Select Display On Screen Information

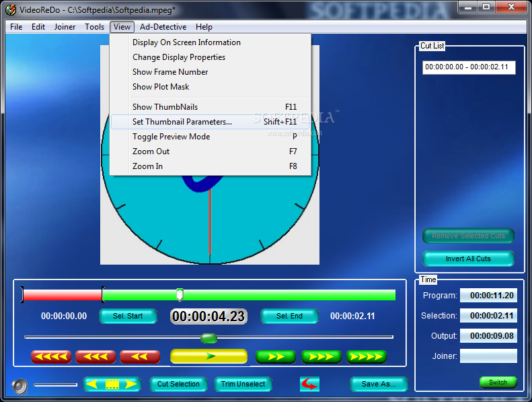pos(211,42)
